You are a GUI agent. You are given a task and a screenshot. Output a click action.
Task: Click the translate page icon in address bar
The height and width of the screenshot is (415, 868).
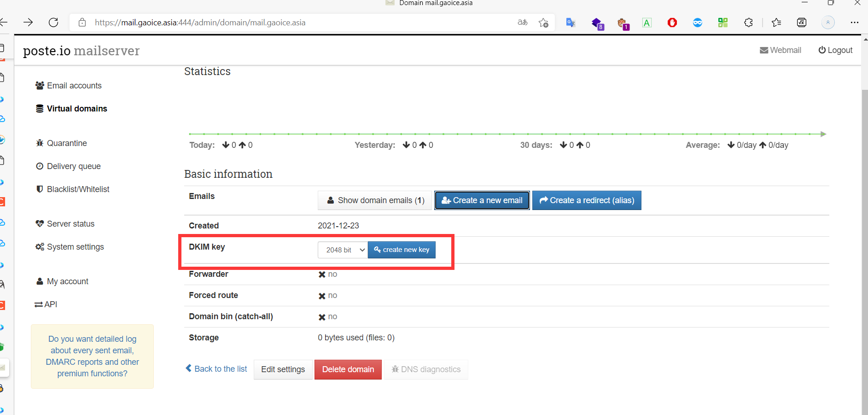pyautogui.click(x=522, y=23)
